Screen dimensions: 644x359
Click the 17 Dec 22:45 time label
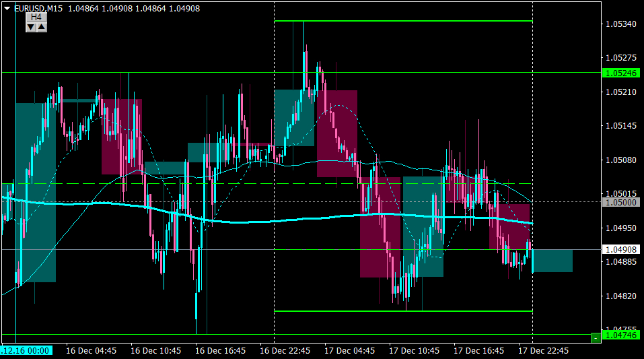pos(543,351)
